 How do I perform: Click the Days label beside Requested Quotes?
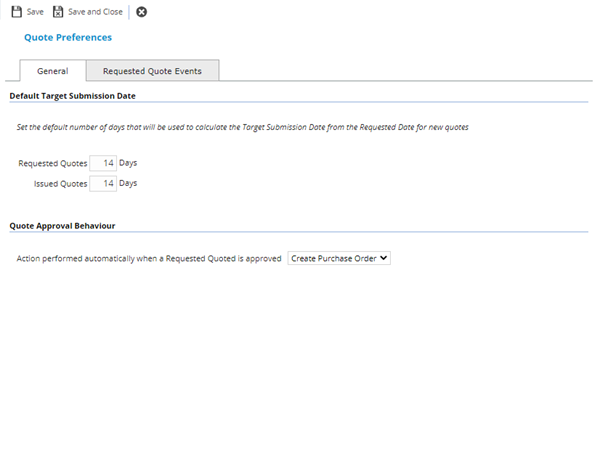[x=128, y=162]
